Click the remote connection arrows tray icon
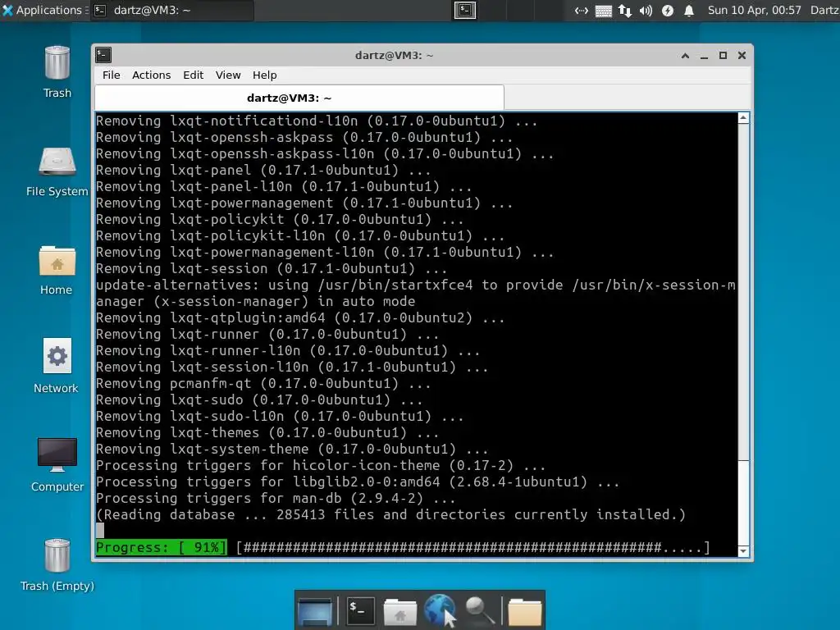Screen dimensions: 840x630 point(582,10)
